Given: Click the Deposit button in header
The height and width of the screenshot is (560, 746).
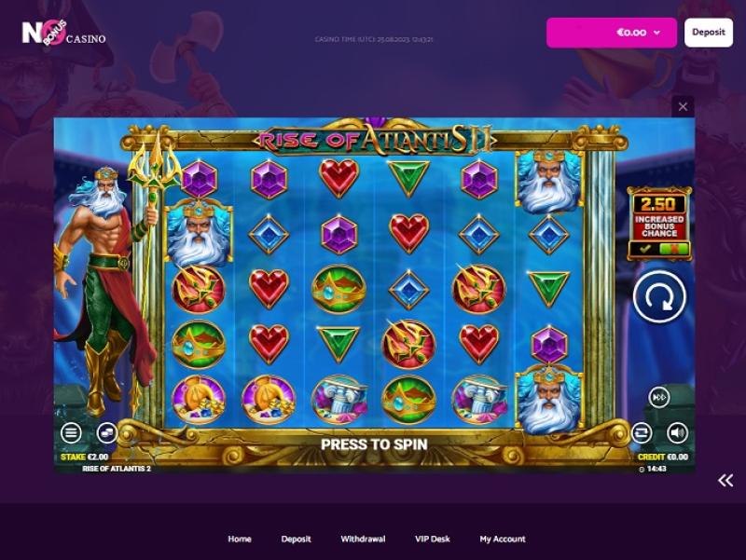Looking at the screenshot, I should [x=709, y=33].
